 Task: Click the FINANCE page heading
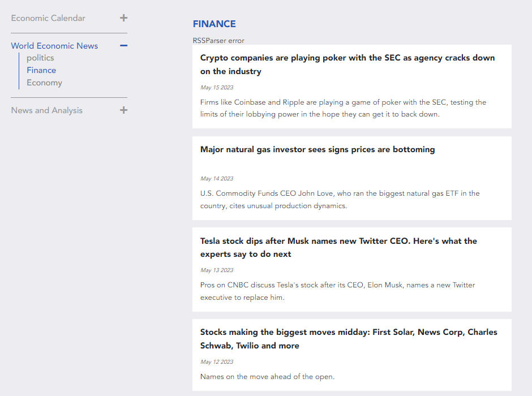(214, 24)
